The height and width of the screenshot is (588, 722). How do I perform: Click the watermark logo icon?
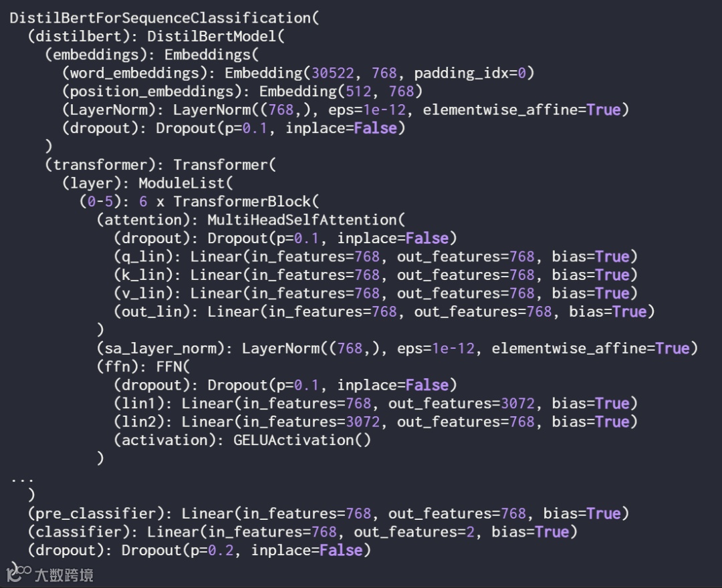[19, 573]
